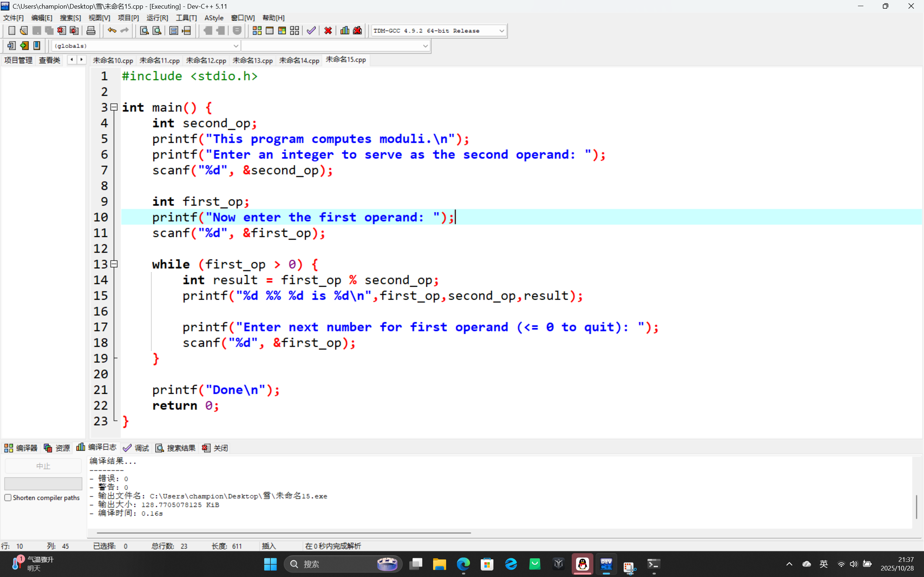This screenshot has height=577, width=924.
Task: Click the 关闭 button in bottom panel
Action: (x=215, y=448)
